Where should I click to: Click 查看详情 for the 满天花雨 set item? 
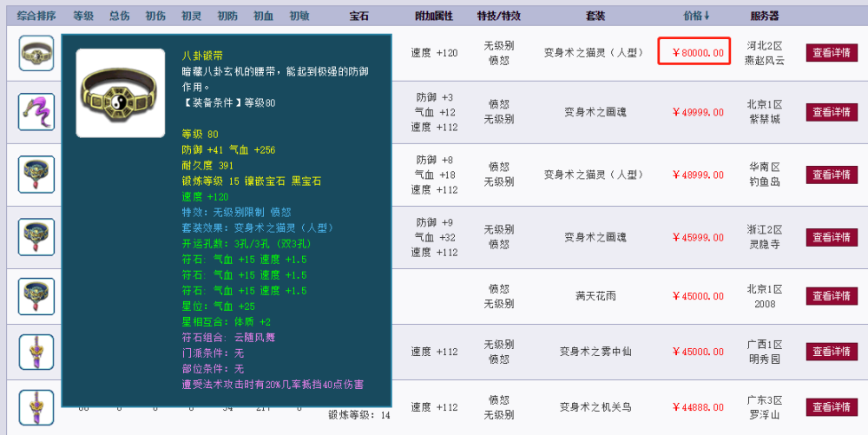click(x=832, y=297)
